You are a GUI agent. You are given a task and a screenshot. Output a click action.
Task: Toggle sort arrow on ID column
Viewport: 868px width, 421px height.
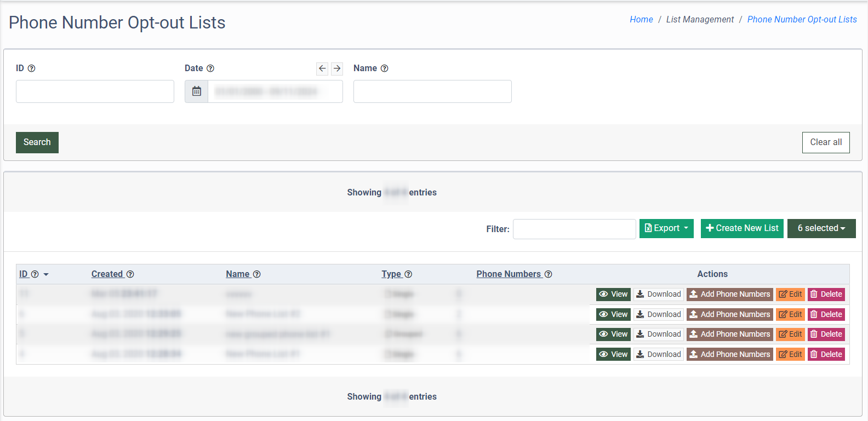[46, 274]
